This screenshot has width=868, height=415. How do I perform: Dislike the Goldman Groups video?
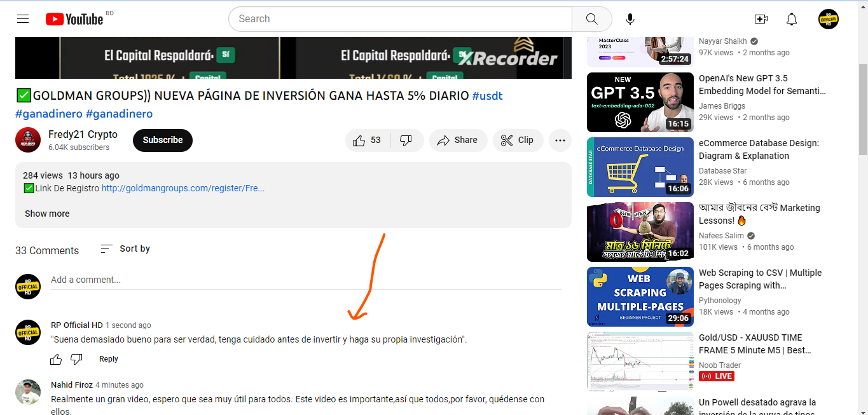pyautogui.click(x=406, y=140)
